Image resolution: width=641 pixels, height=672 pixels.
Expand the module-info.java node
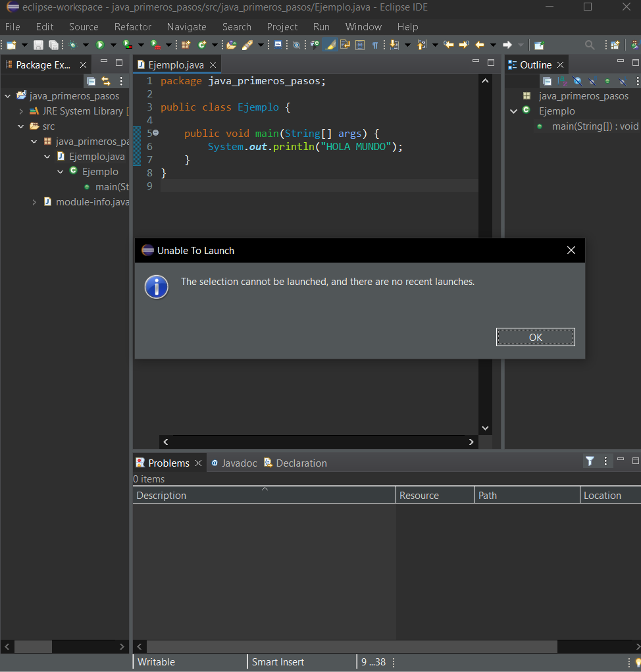tap(34, 202)
